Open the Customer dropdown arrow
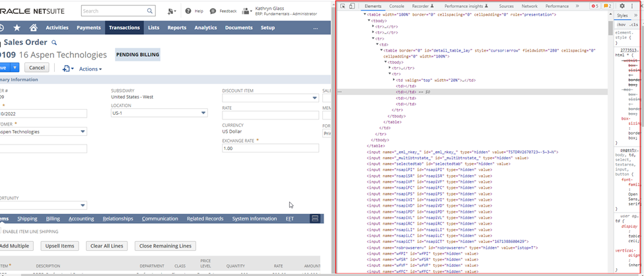 click(83, 131)
